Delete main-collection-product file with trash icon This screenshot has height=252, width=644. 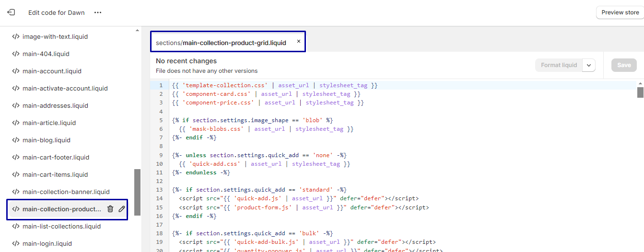point(110,209)
